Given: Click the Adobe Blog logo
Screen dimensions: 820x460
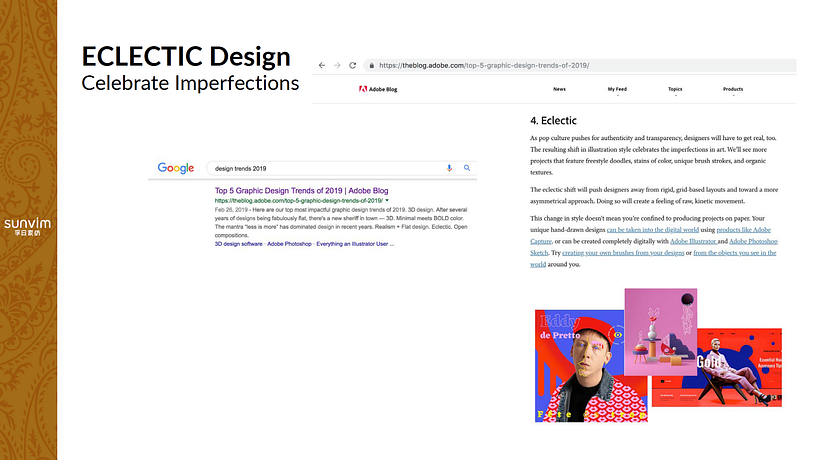Looking at the screenshot, I should tap(378, 89).
